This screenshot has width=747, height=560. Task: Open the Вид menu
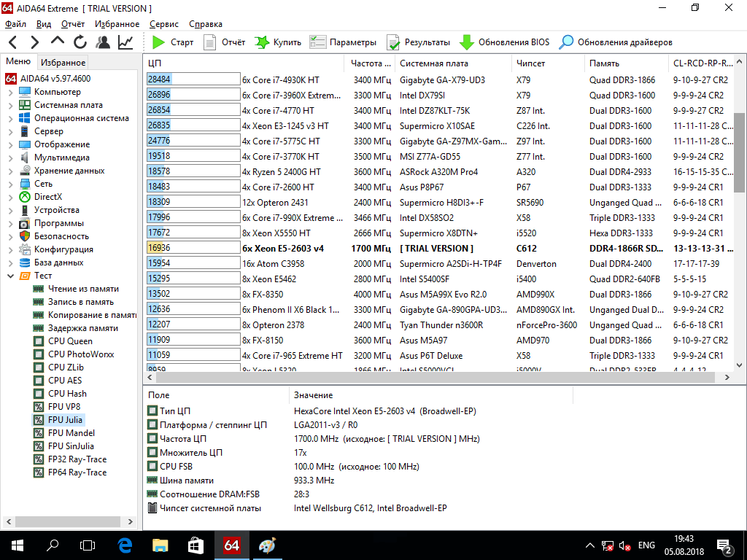coord(43,24)
